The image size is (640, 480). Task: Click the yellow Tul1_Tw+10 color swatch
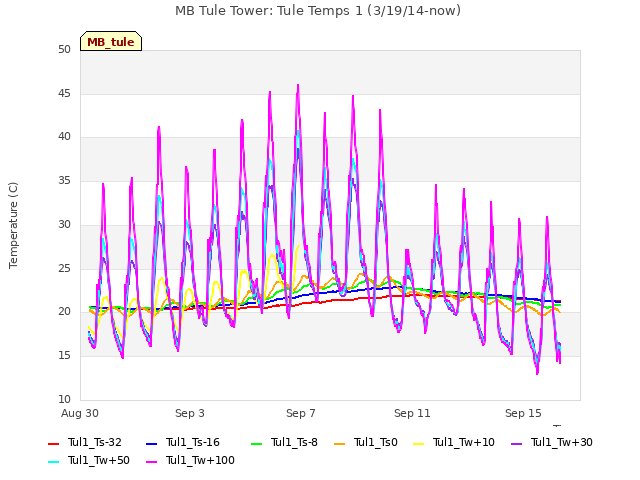[419, 444]
